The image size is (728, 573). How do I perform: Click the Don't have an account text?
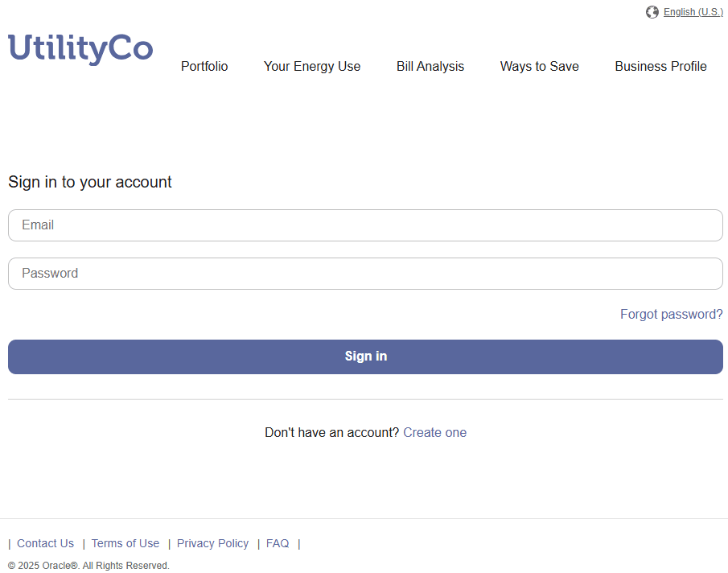coord(331,432)
